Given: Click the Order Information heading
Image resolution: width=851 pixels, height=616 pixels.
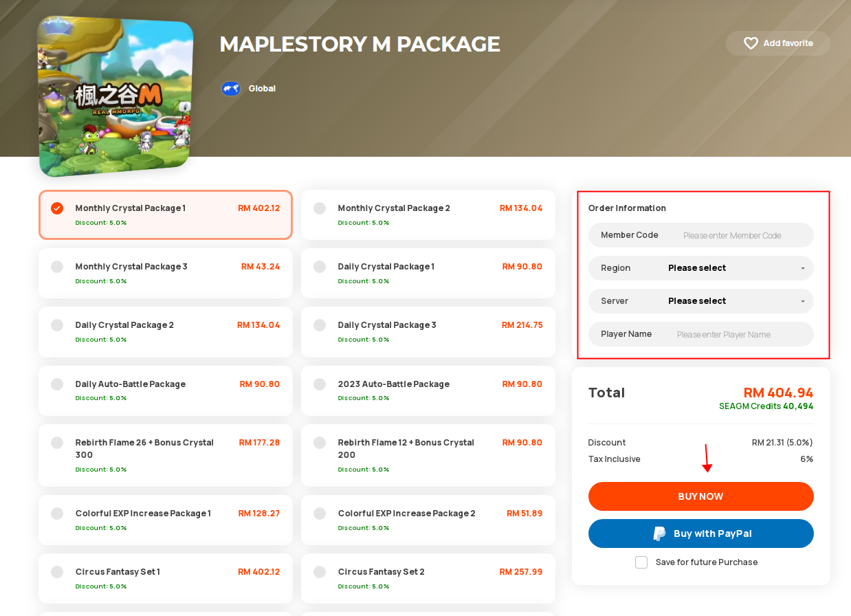Looking at the screenshot, I should coord(627,208).
